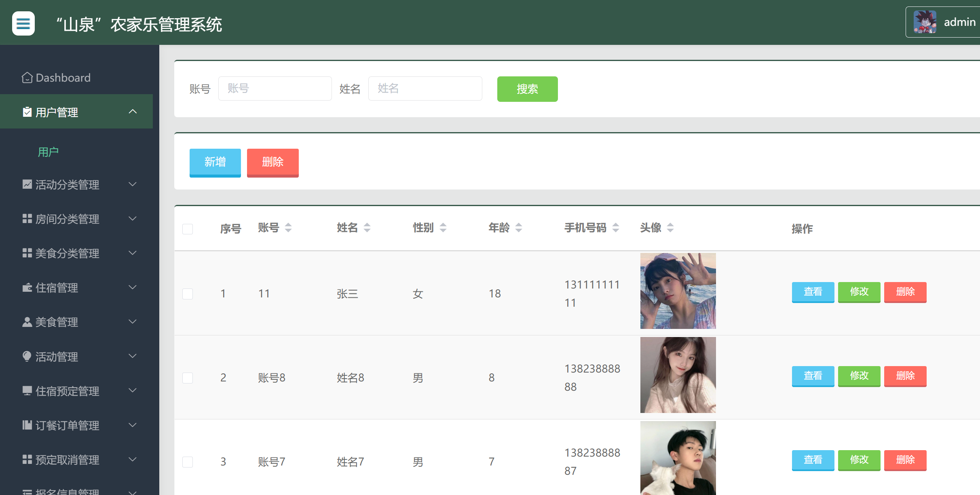The width and height of the screenshot is (980, 495).
Task: Check the checkbox for 账号8's row
Action: coord(188,378)
